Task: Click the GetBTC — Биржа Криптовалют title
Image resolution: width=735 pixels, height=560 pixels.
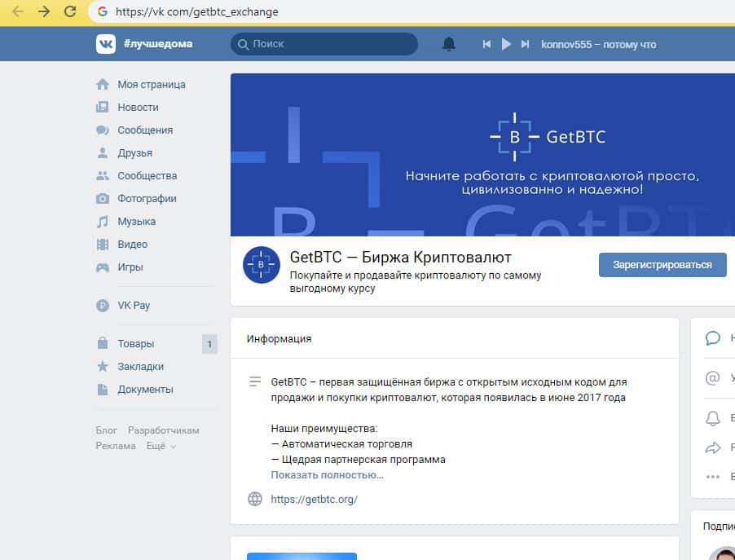Action: coord(401,258)
